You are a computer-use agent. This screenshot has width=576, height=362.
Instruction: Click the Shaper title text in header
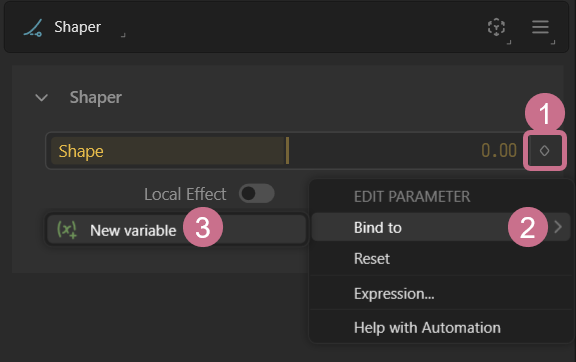(x=78, y=27)
